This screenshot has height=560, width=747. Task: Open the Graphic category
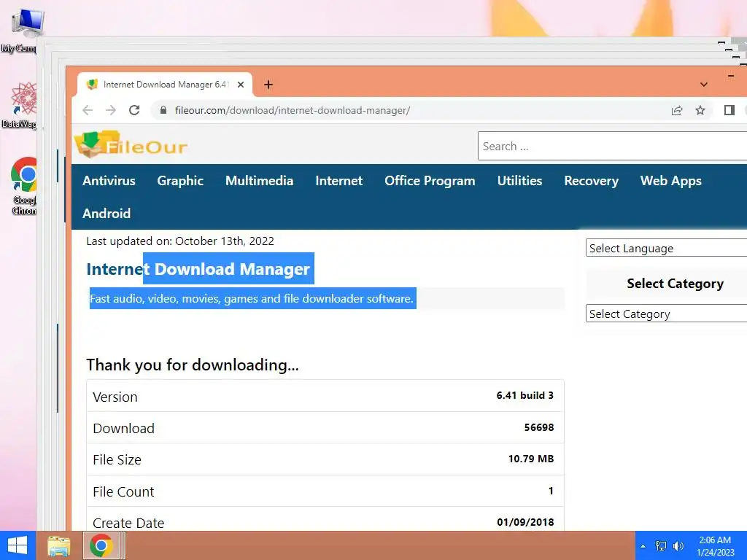click(x=180, y=181)
